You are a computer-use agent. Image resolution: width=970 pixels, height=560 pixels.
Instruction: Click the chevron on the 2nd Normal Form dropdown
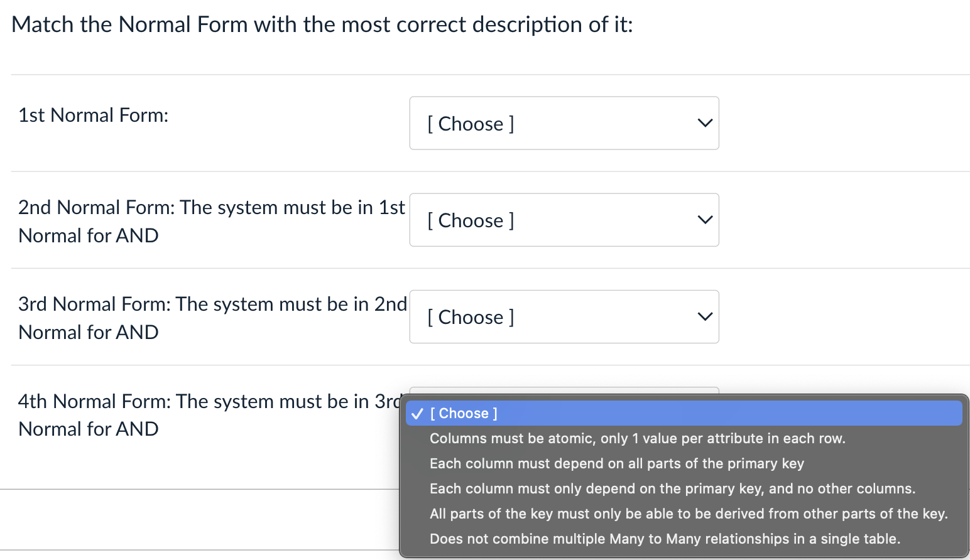coord(704,220)
